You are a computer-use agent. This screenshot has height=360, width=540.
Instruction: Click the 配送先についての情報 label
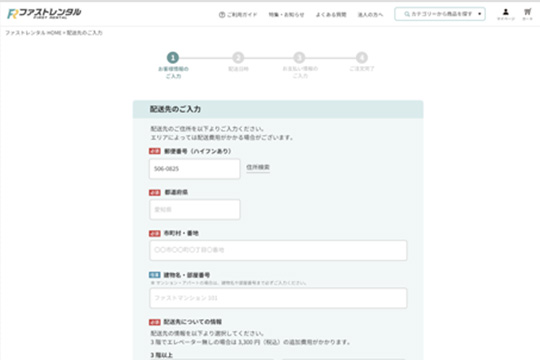point(193,322)
